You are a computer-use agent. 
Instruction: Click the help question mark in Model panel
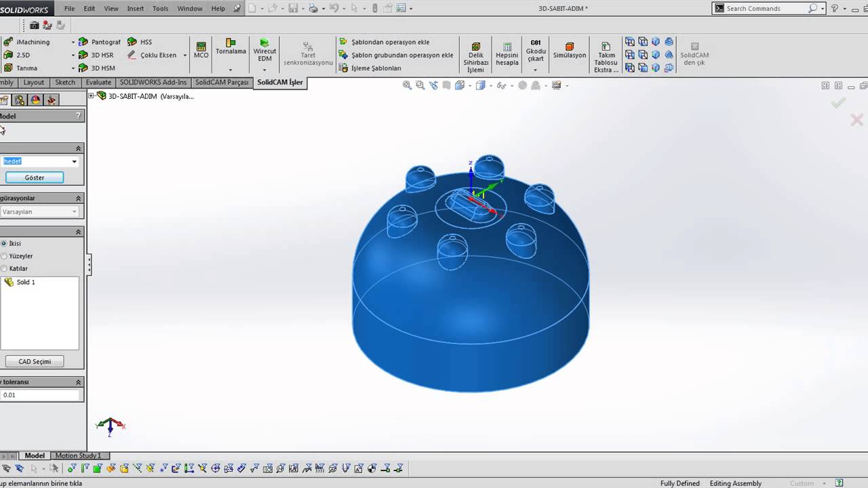tap(79, 116)
